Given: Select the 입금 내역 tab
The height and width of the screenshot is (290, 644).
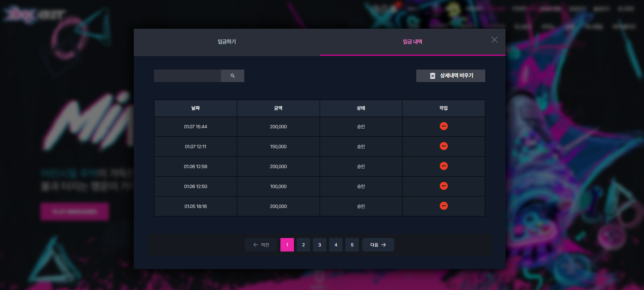Looking at the screenshot, I should point(413,42).
